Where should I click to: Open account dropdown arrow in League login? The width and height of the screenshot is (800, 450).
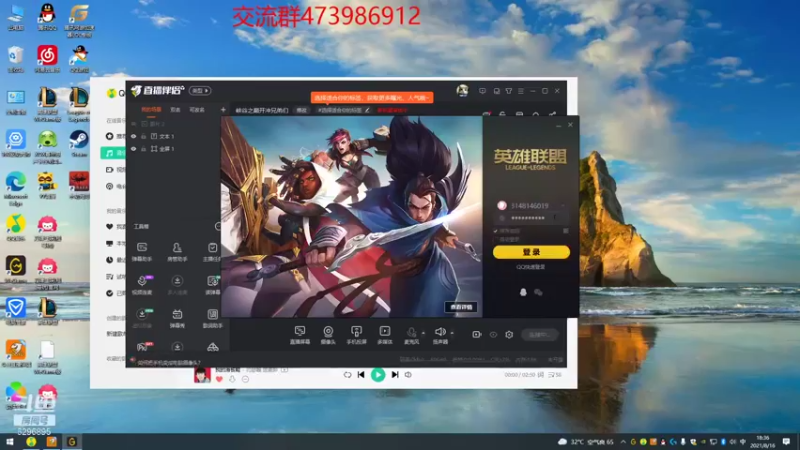(x=563, y=206)
